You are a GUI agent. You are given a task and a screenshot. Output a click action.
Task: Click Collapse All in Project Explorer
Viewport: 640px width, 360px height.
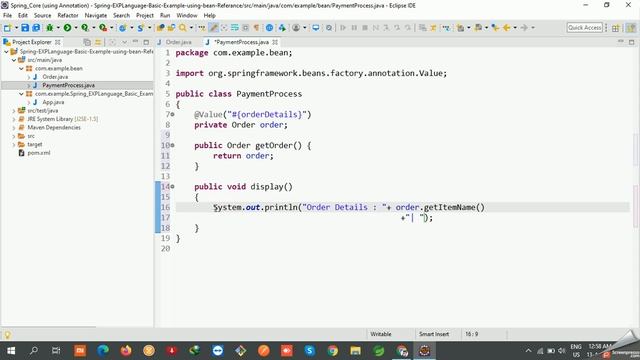[87, 42]
